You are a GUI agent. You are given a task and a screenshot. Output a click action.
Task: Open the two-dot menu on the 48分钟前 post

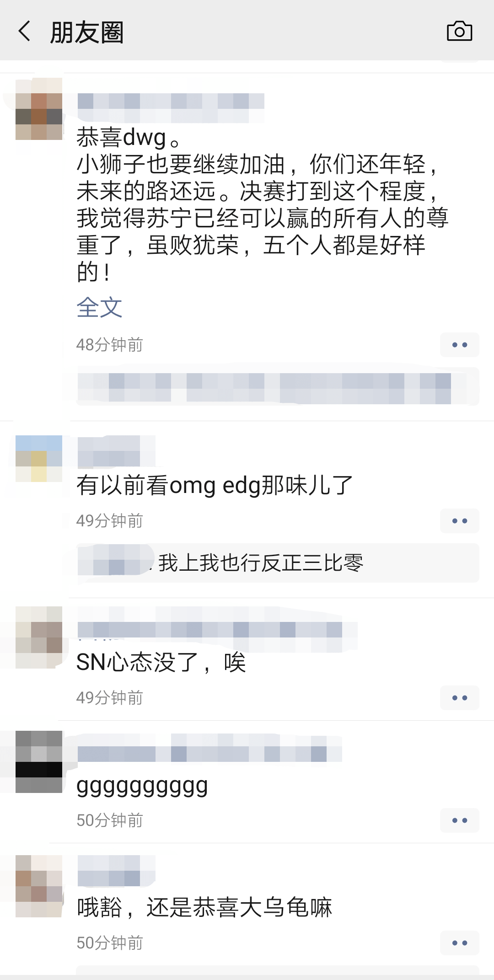(x=459, y=345)
